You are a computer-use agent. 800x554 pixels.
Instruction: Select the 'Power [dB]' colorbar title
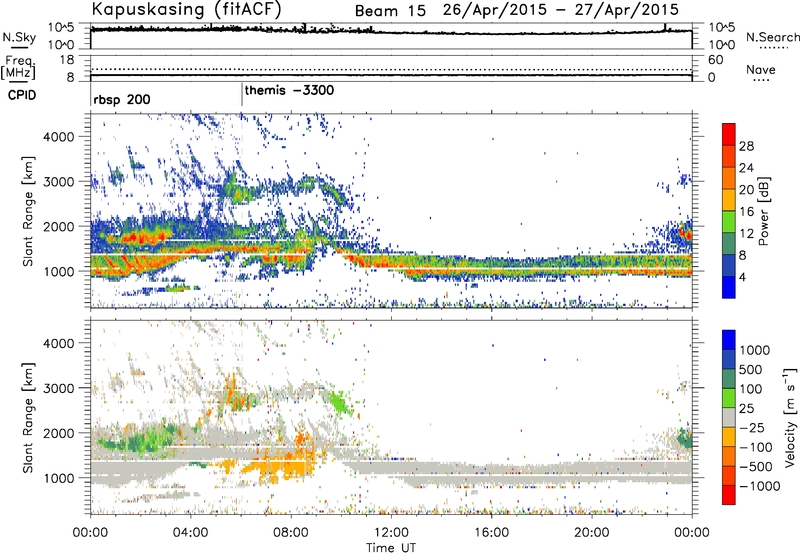pos(764,211)
